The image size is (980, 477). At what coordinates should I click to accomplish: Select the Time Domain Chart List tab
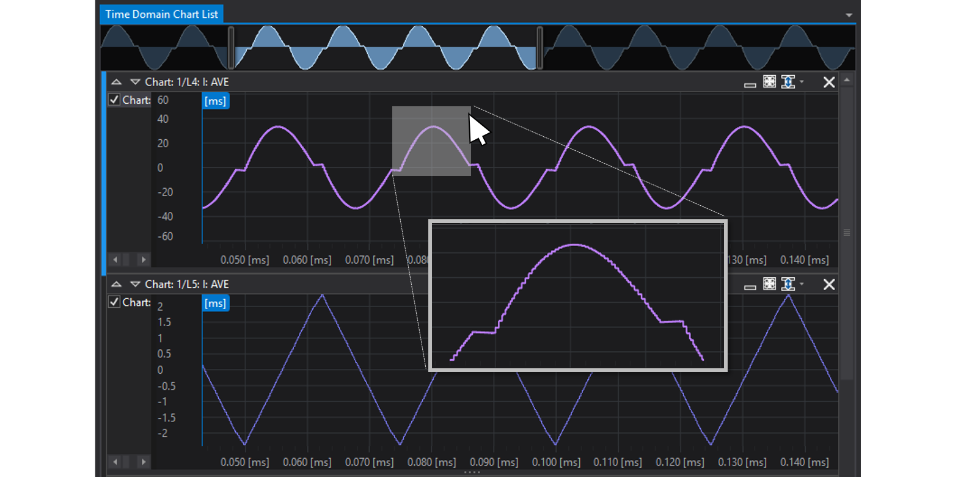(161, 14)
